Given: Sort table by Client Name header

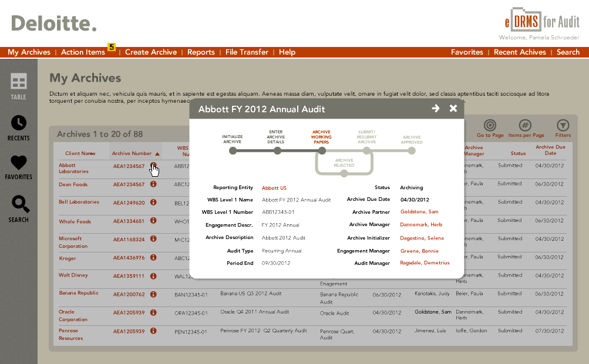Looking at the screenshot, I should point(80,153).
